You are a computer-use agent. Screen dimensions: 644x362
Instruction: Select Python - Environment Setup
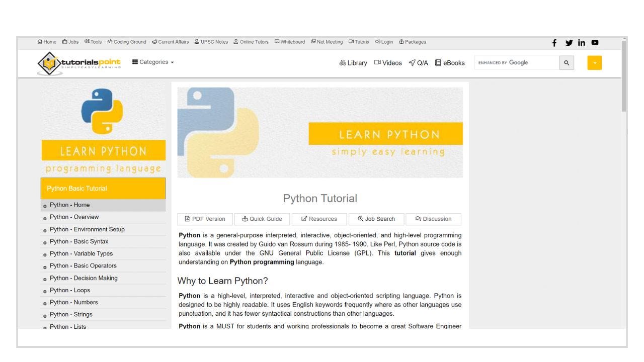(103, 229)
